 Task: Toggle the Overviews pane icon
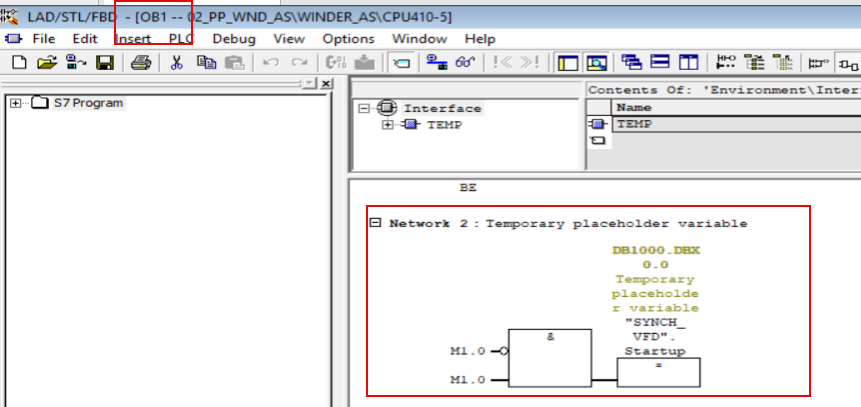[x=567, y=63]
